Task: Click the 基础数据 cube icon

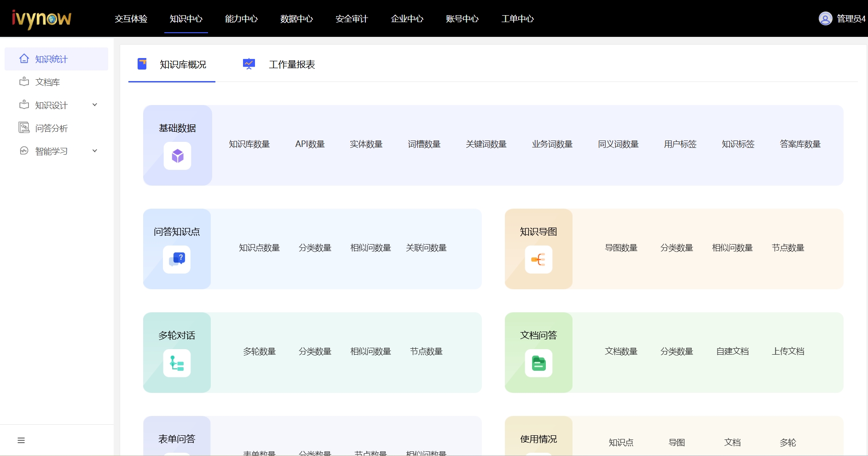Action: [178, 156]
